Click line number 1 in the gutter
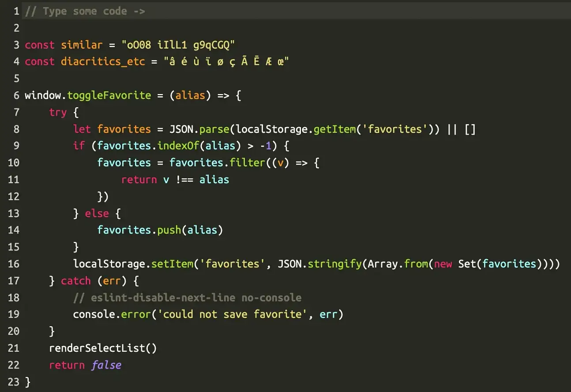This screenshot has width=571, height=392. pos(16,11)
